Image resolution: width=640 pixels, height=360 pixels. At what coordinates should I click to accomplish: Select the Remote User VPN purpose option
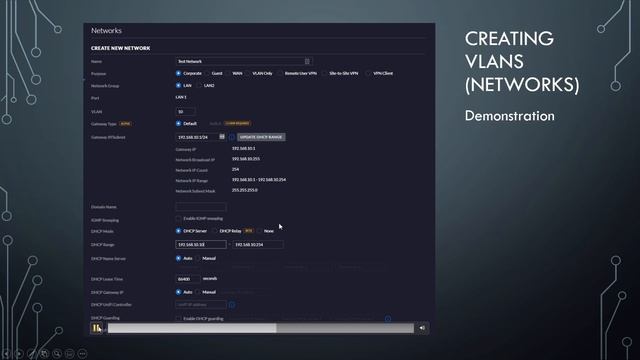click(x=280, y=73)
